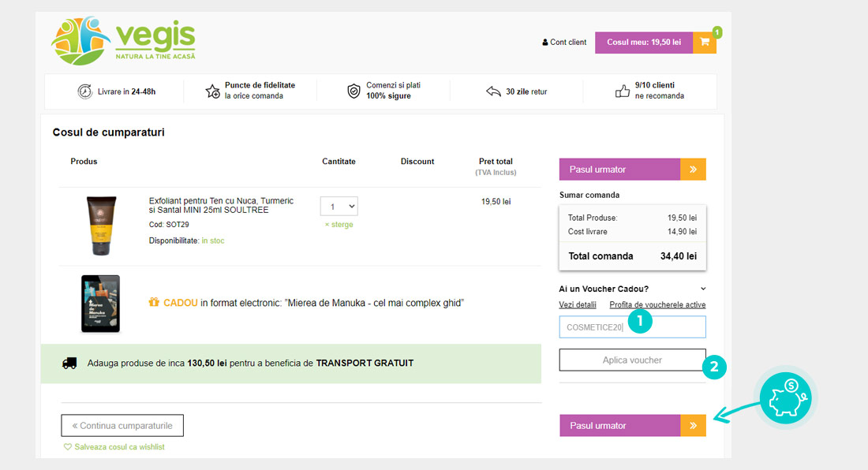The height and width of the screenshot is (470, 868).
Task: Click the Total comanda 34,40 lei value
Action: click(678, 256)
